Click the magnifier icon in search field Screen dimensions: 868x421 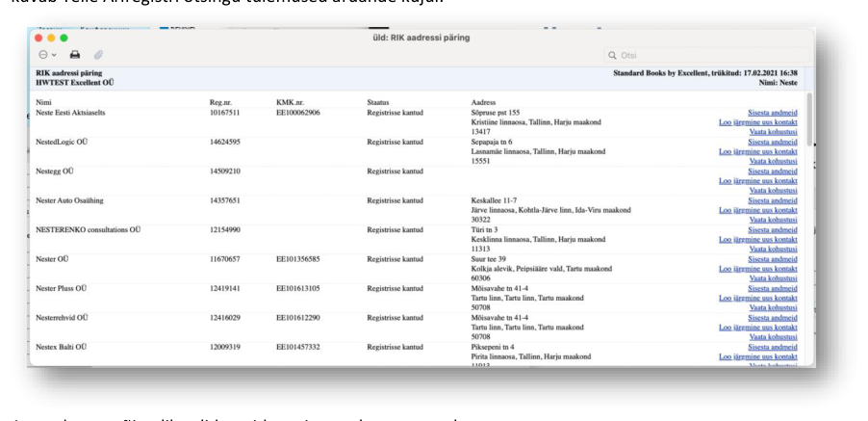(x=612, y=56)
